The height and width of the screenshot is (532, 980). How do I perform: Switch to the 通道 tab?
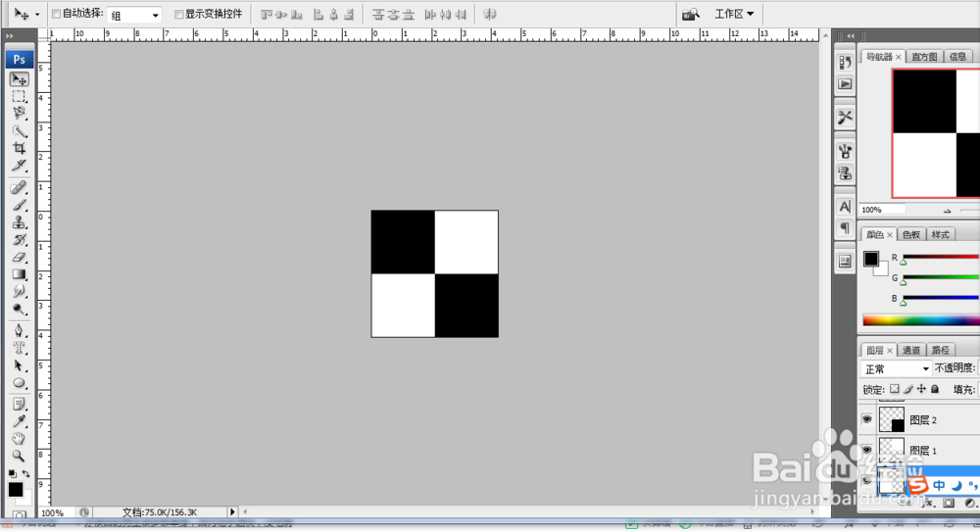911,350
